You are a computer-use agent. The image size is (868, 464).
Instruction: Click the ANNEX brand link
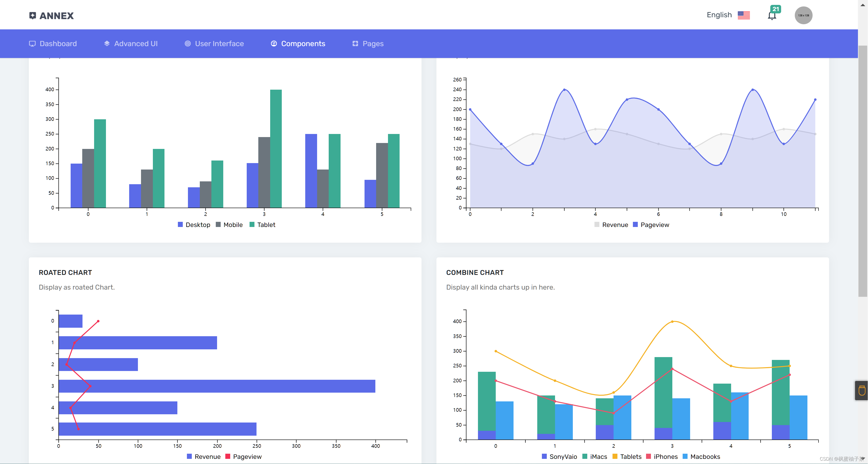pyautogui.click(x=52, y=15)
